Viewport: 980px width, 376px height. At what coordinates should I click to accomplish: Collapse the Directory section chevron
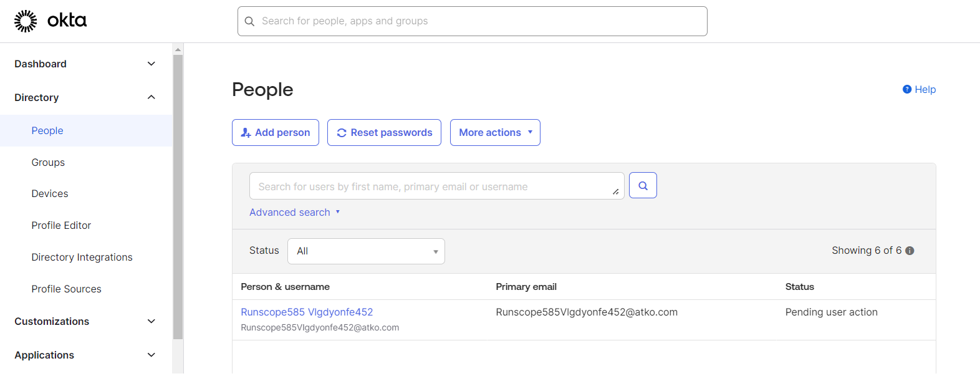(x=151, y=97)
